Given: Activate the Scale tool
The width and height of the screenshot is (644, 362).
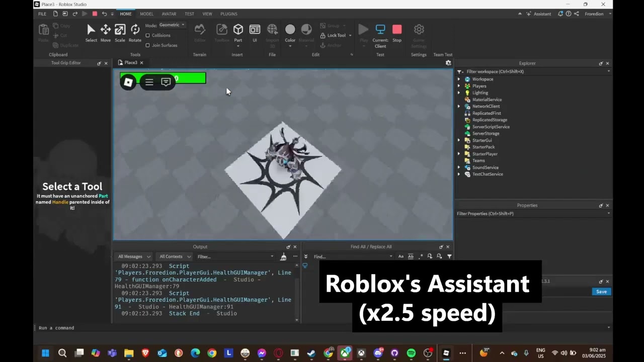Looking at the screenshot, I should pos(120,33).
